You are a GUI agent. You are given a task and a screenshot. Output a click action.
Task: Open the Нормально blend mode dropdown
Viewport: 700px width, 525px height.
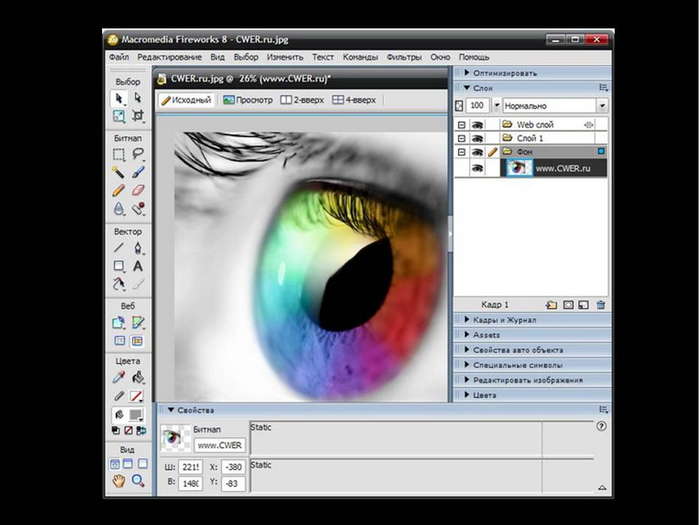(602, 106)
